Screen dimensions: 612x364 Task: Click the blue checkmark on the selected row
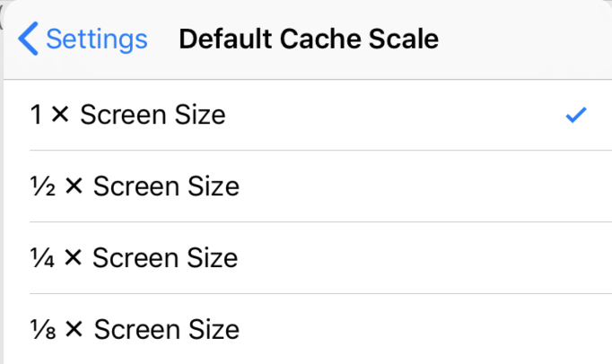(x=576, y=115)
